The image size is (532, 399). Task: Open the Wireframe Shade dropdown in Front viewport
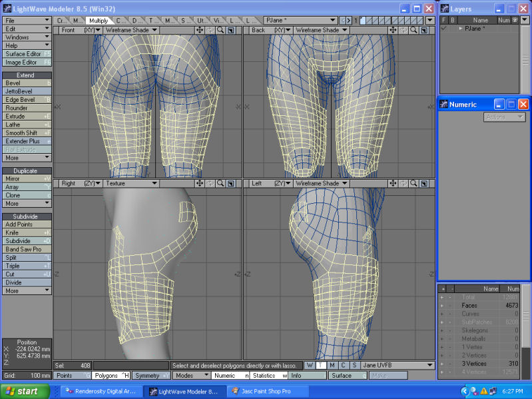tap(130, 31)
